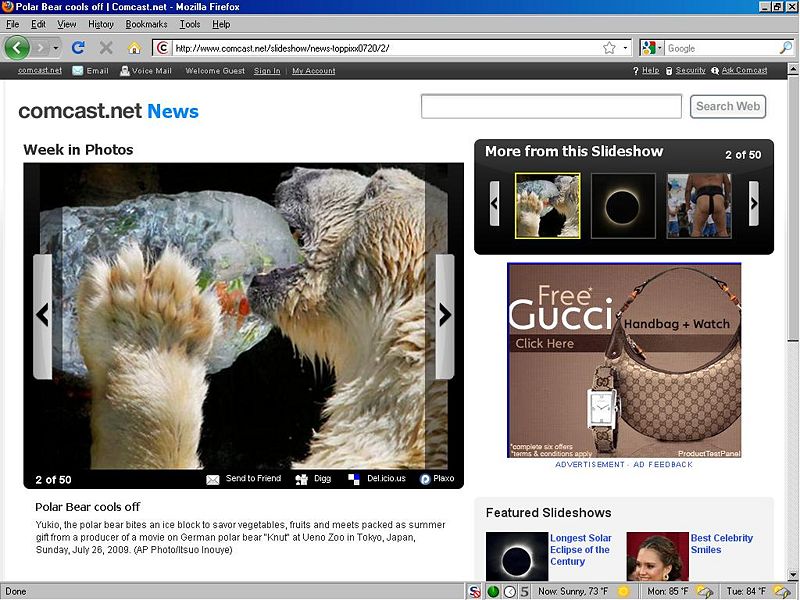Open the back/forward history dropdown arrow
The width and height of the screenshot is (800, 600).
click(x=56, y=47)
